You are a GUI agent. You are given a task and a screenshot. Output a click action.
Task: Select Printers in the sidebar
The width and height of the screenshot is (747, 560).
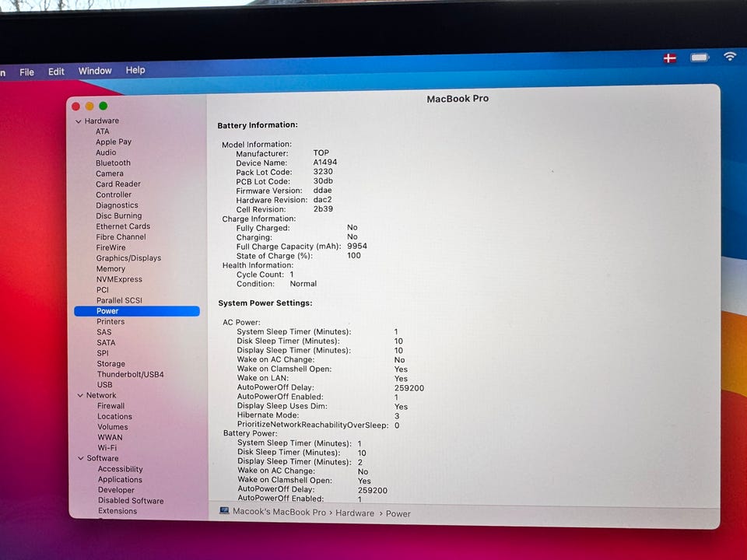tap(110, 321)
